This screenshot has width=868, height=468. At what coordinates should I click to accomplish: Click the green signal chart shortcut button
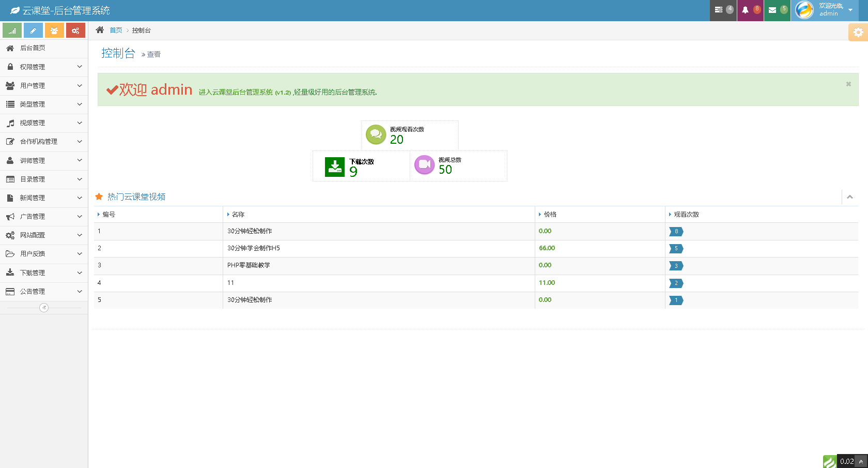click(12, 31)
